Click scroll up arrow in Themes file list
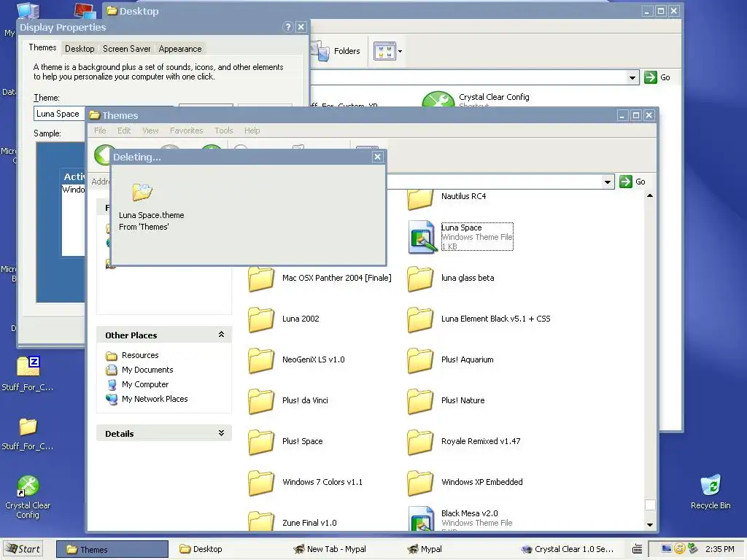747x560 pixels. [650, 195]
